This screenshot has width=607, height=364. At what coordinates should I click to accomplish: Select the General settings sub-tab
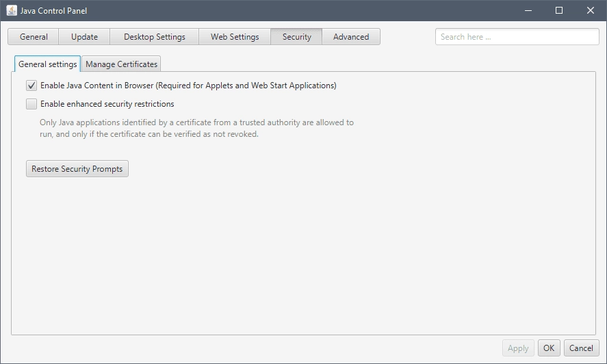coord(48,64)
